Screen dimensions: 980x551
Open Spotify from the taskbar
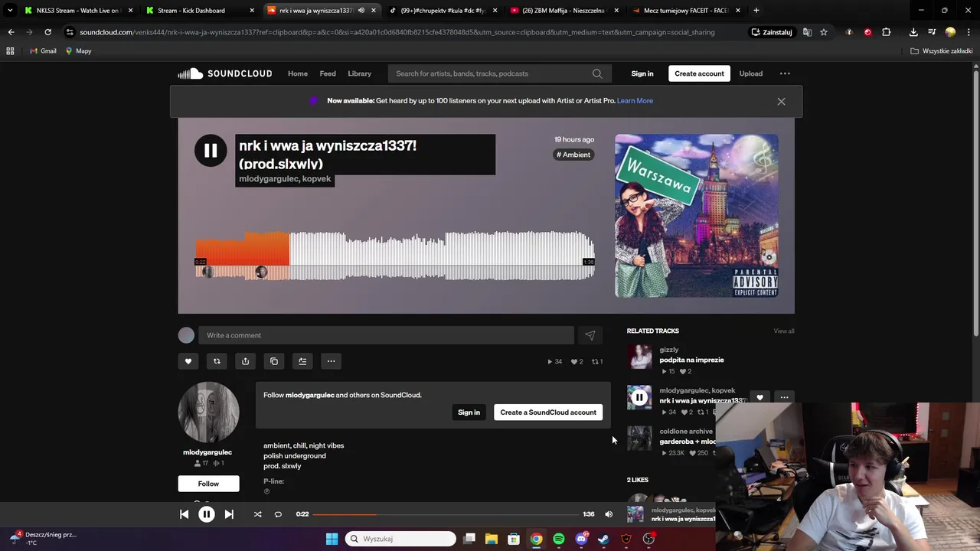(559, 539)
